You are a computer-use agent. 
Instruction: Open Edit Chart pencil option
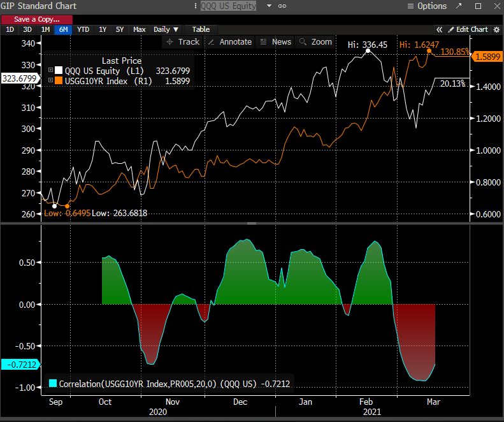468,29
